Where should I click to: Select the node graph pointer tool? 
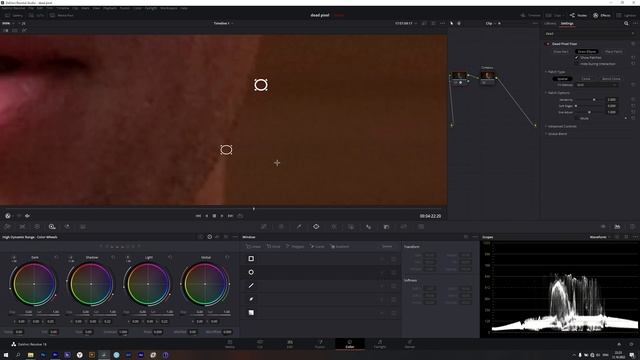point(451,23)
